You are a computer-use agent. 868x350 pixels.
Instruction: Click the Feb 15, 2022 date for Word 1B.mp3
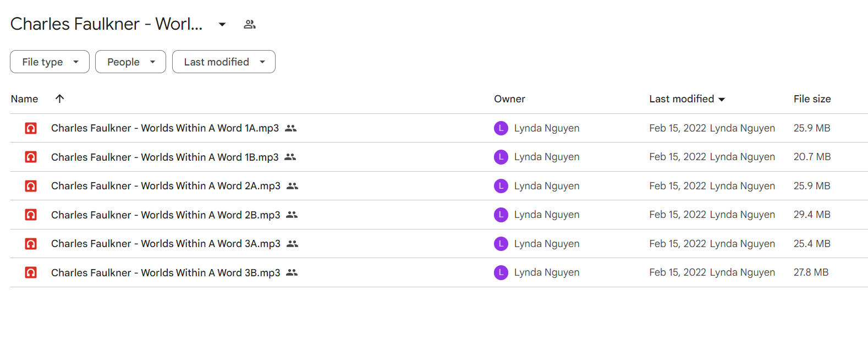click(678, 157)
